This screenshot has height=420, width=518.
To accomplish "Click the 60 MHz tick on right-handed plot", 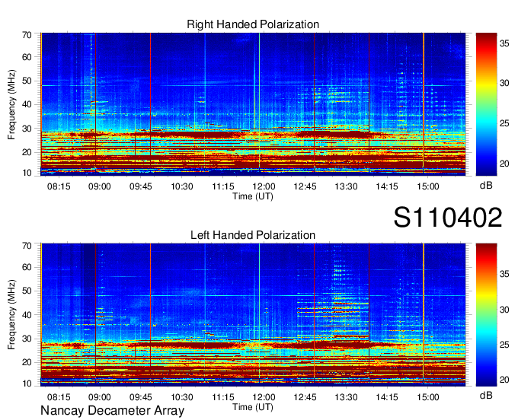I will [27, 57].
